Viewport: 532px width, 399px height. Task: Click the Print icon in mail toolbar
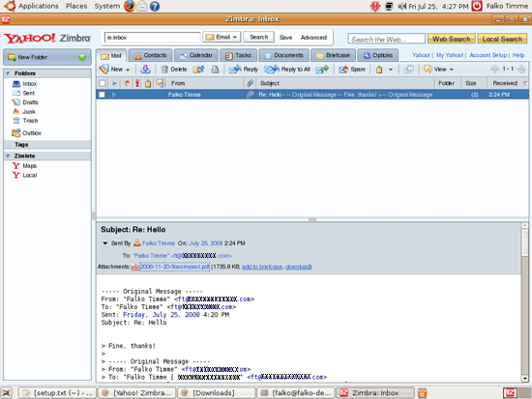[215, 70]
